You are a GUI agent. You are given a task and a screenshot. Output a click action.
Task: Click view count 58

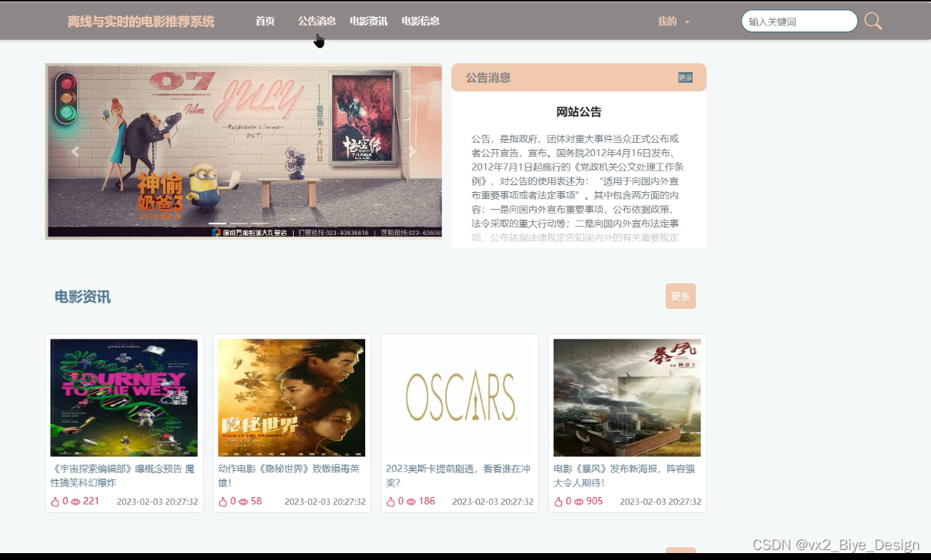click(x=256, y=502)
